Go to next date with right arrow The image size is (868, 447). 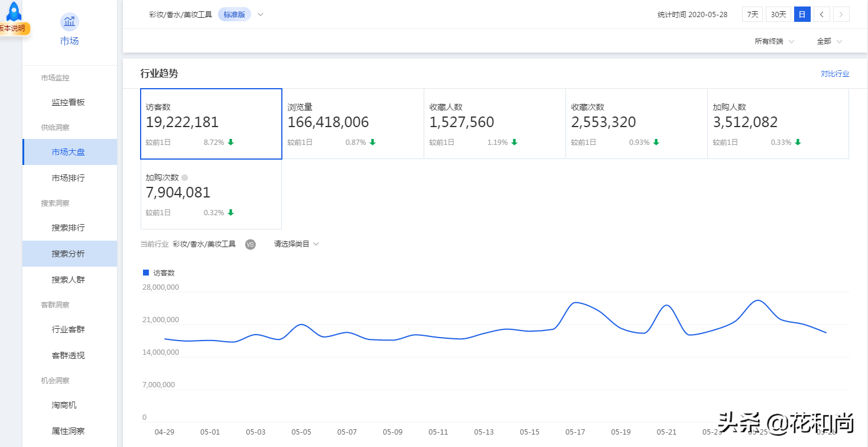(841, 15)
